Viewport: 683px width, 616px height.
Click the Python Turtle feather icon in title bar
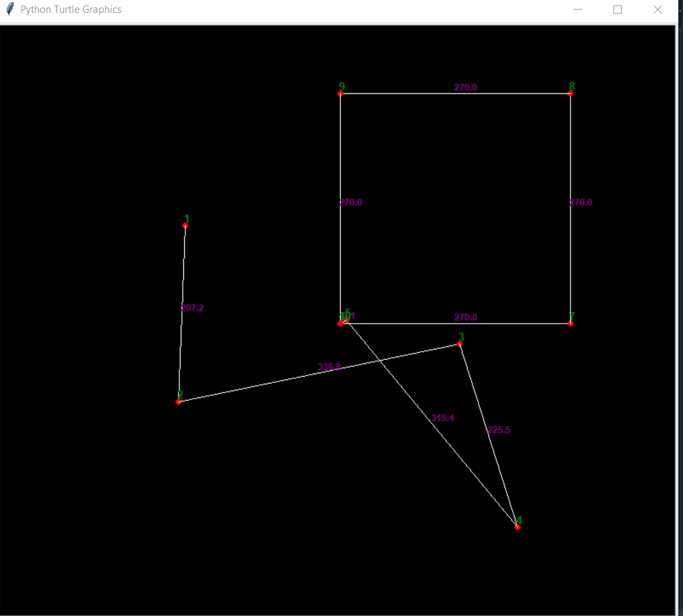[x=10, y=9]
